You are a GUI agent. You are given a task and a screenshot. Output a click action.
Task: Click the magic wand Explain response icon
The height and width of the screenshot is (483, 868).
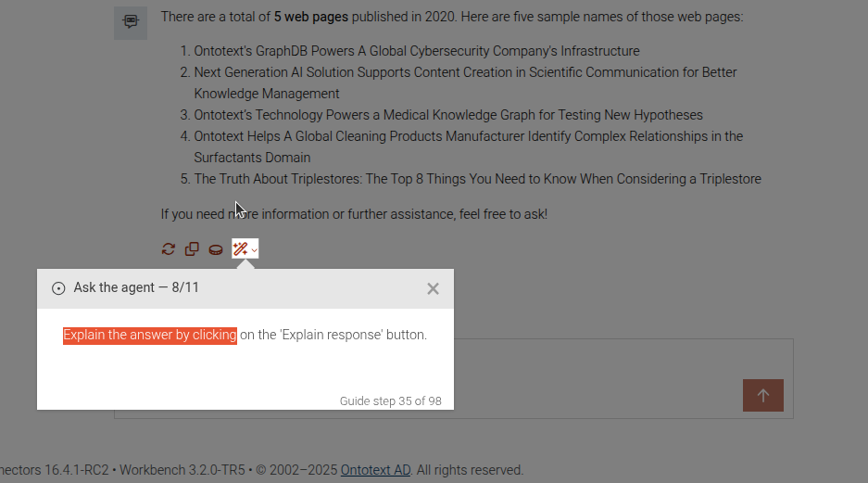[x=241, y=248]
